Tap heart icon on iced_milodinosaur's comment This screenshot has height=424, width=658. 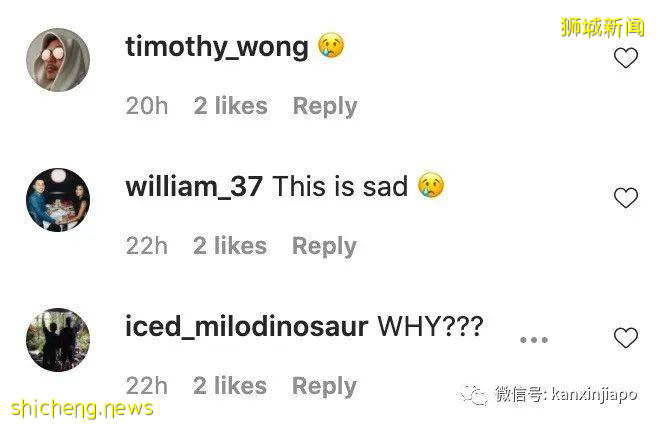pos(626,338)
